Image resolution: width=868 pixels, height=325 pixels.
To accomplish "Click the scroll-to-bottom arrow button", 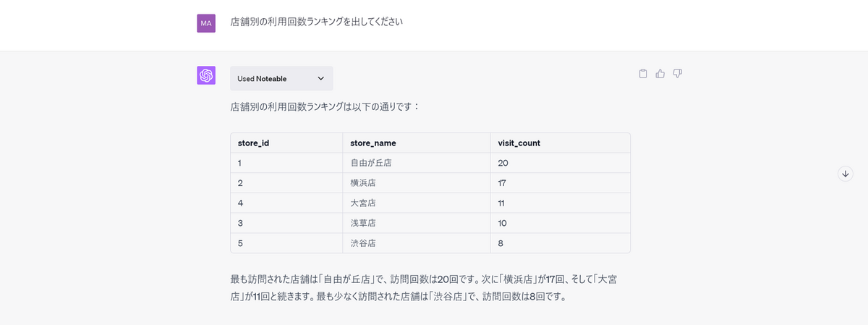I will coord(846,174).
